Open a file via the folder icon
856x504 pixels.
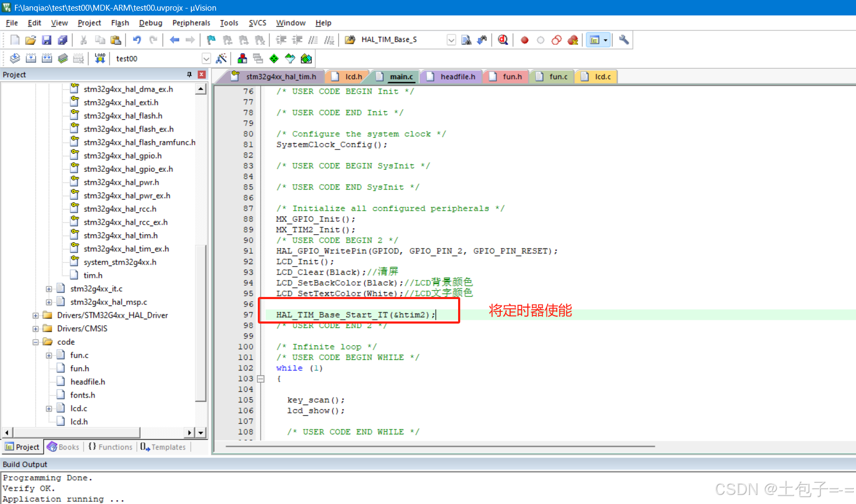[31, 40]
